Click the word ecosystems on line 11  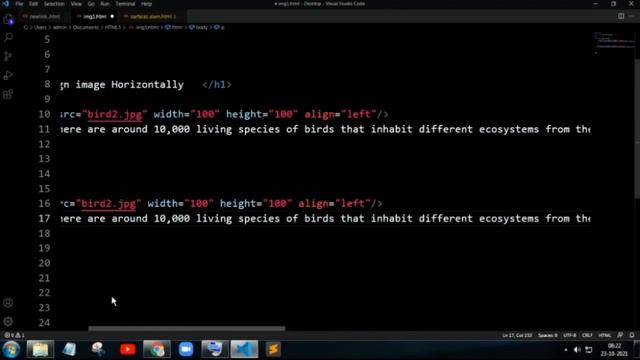[x=509, y=129]
